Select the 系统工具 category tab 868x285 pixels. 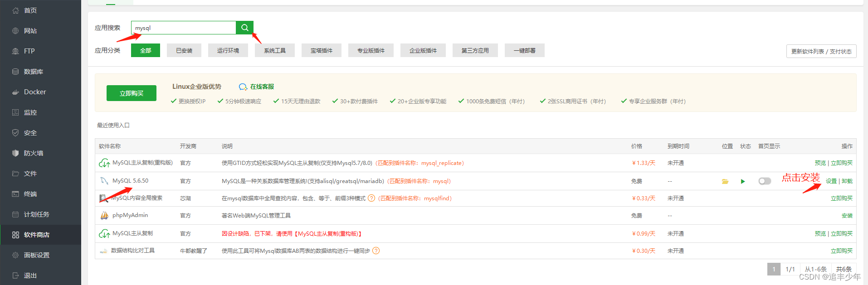[x=275, y=50]
